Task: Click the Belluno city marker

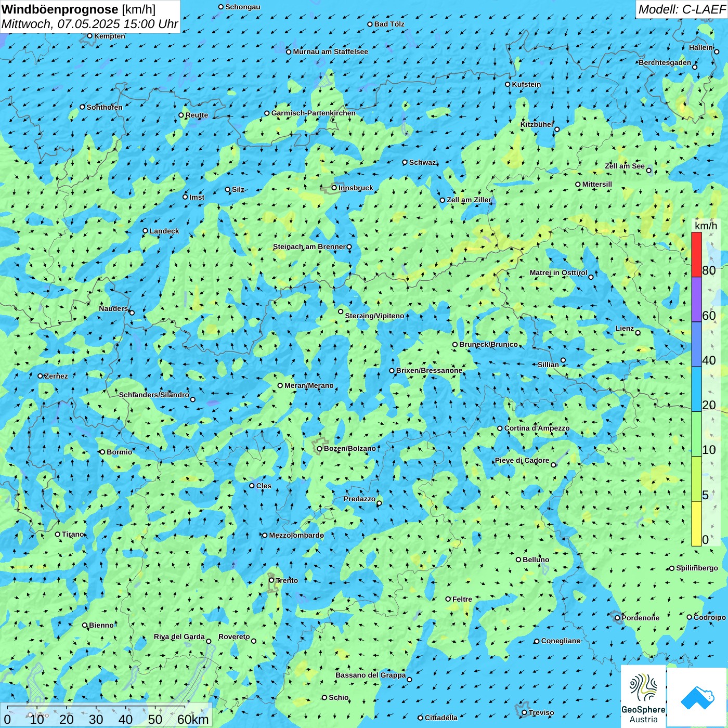Action: click(518, 560)
